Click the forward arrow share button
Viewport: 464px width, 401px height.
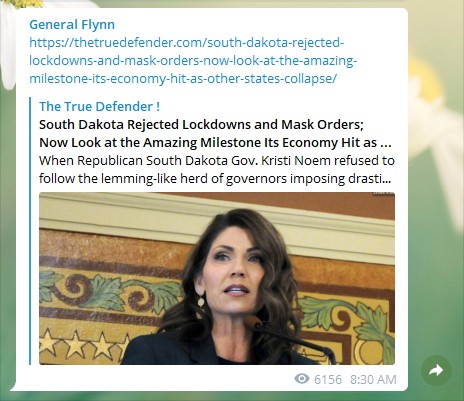pyautogui.click(x=436, y=370)
